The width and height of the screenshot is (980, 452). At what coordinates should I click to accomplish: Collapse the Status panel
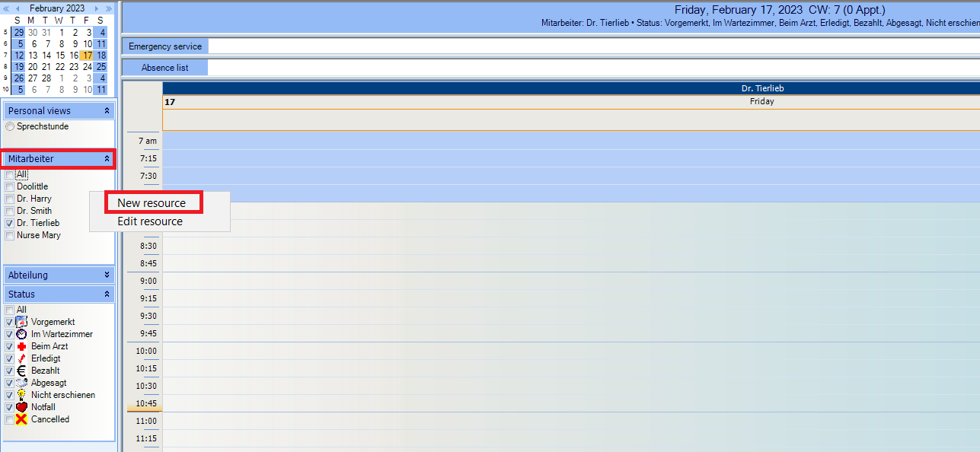(x=107, y=294)
